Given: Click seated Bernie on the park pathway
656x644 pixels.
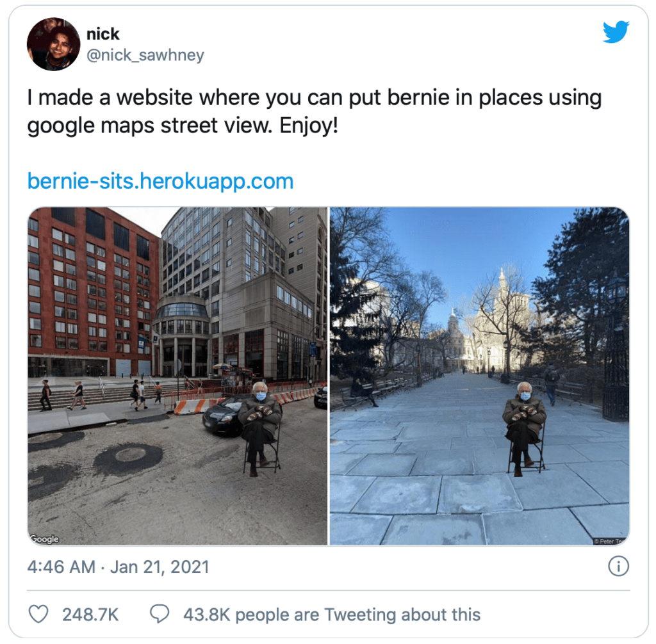Looking at the screenshot, I should (x=525, y=428).
